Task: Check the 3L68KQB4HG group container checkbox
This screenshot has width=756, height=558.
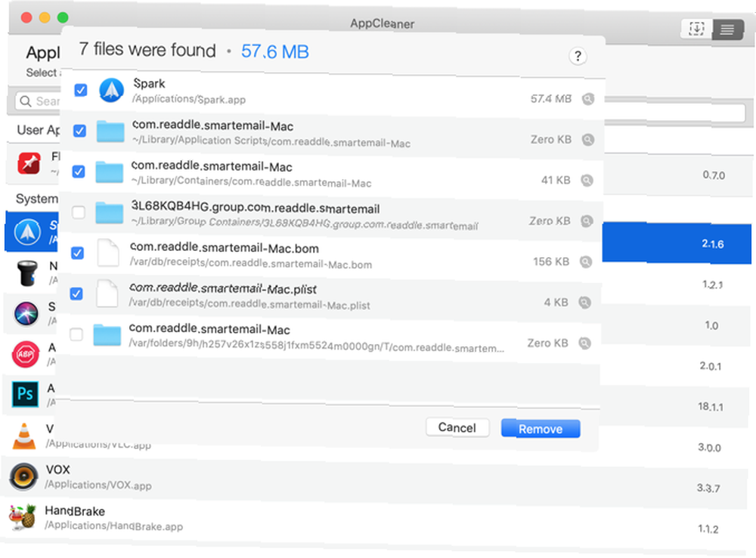Action: [78, 212]
